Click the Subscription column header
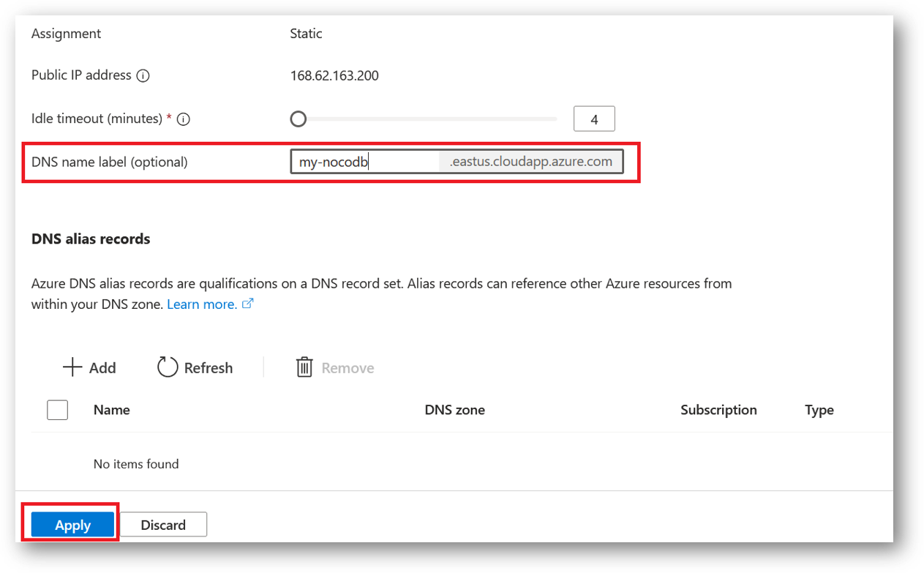Screen dimensions: 924x573 click(718, 410)
